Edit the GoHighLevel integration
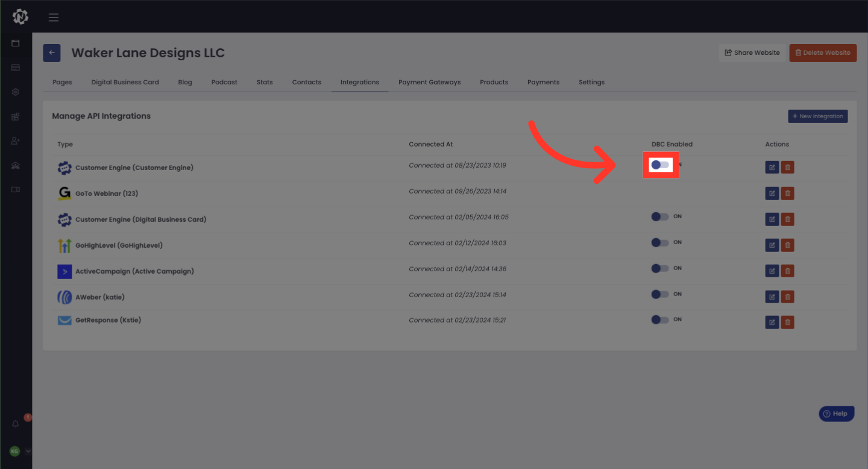Screen dimensions: 868x469 coord(772,245)
